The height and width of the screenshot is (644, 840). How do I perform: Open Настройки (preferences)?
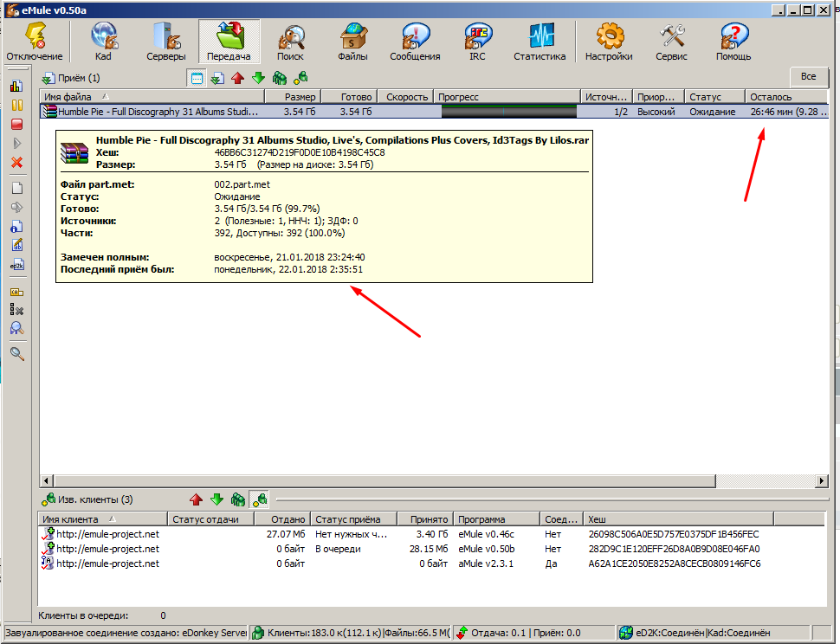(609, 42)
